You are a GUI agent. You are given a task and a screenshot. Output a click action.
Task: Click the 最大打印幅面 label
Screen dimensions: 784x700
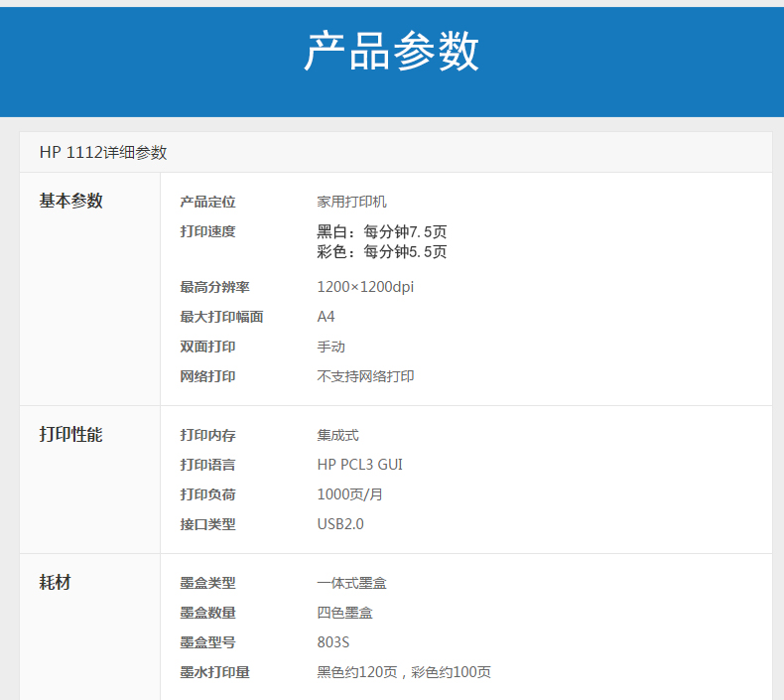pos(221,317)
